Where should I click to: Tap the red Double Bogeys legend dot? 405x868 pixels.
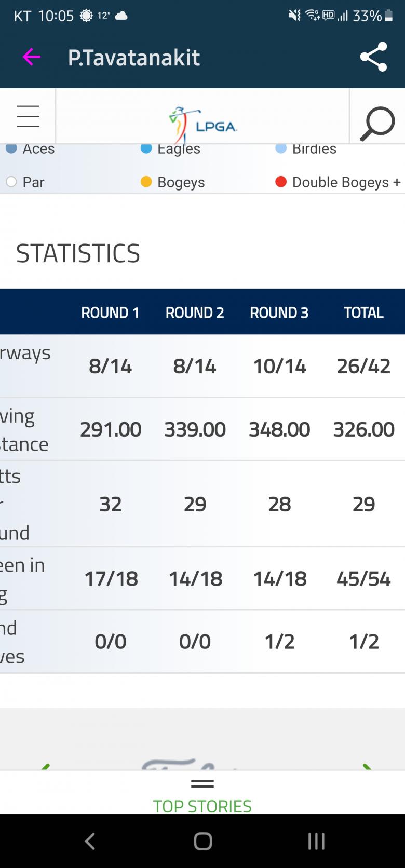281,182
